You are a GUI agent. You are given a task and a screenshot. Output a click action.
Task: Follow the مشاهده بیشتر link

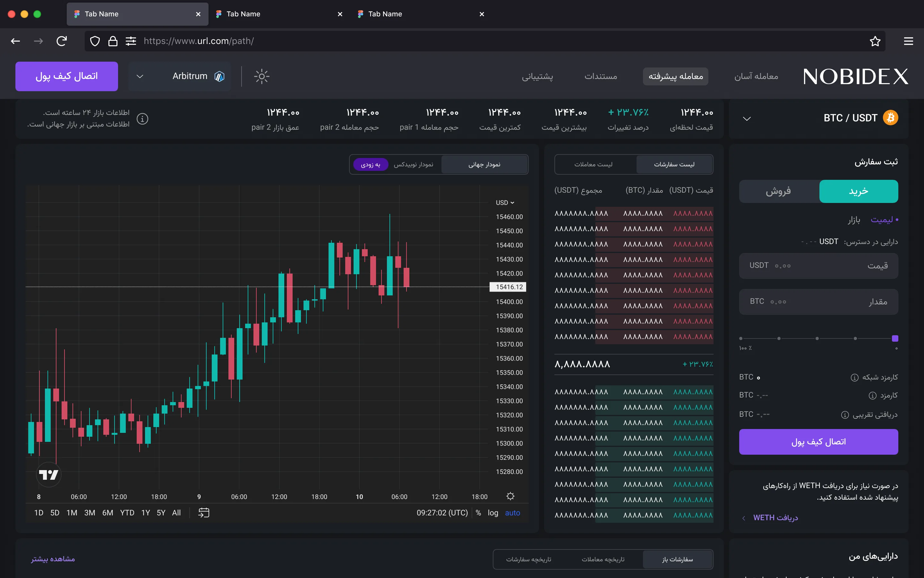[x=53, y=559]
